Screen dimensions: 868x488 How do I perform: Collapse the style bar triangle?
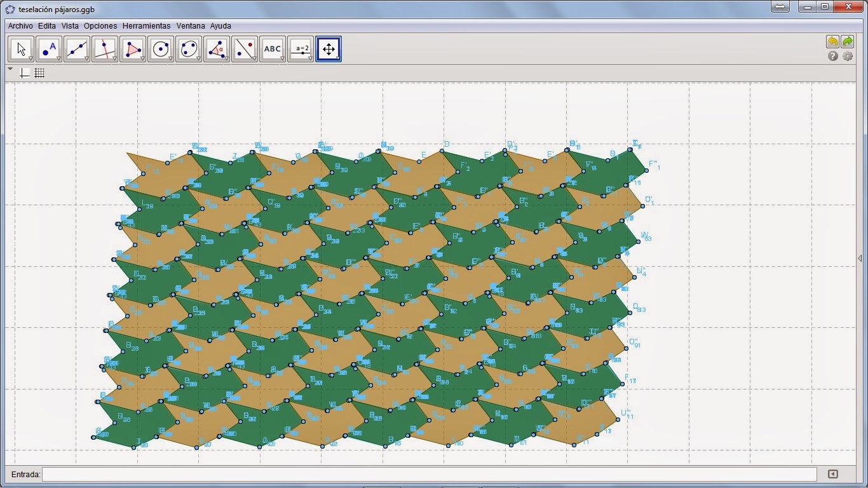click(x=10, y=69)
